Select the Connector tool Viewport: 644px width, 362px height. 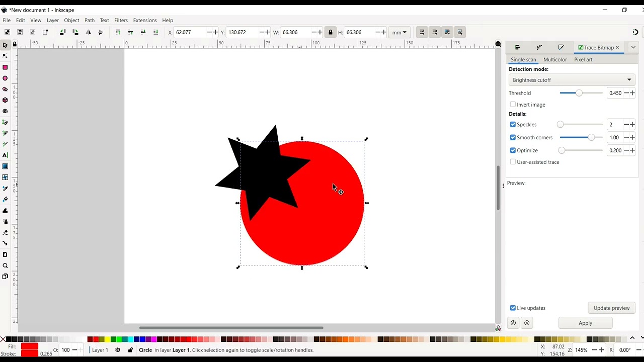click(5, 244)
